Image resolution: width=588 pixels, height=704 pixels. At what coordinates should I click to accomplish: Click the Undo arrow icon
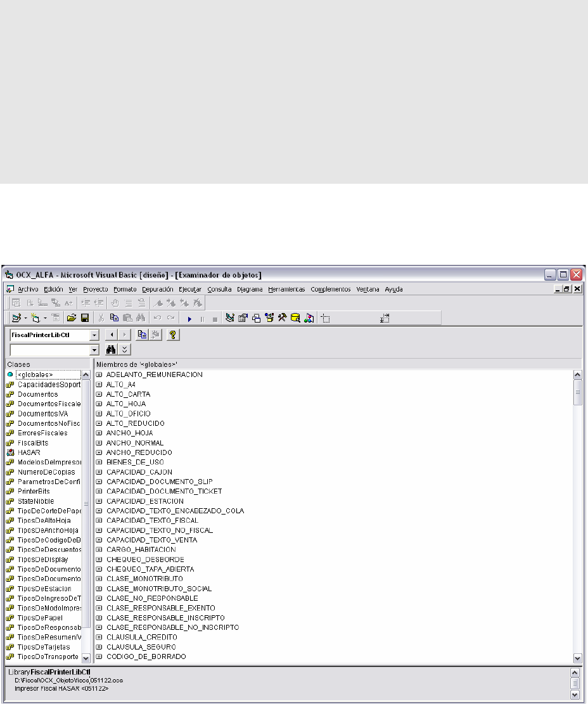pos(157,318)
